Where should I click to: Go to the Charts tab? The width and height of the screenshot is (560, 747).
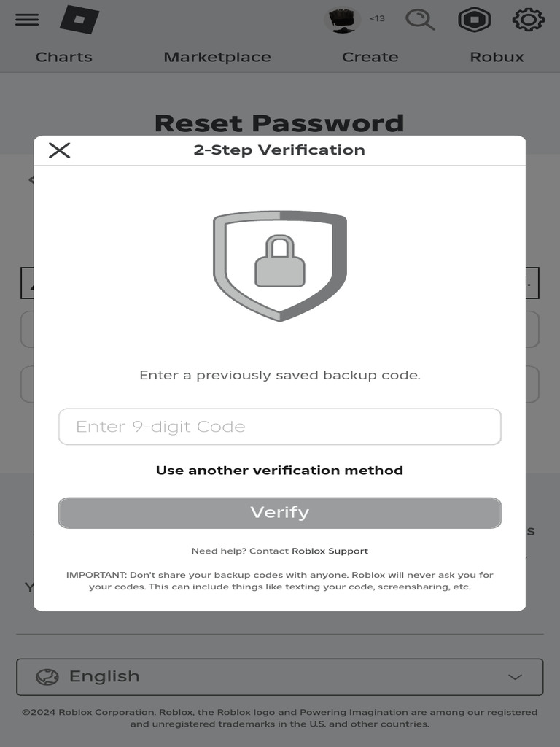point(64,57)
